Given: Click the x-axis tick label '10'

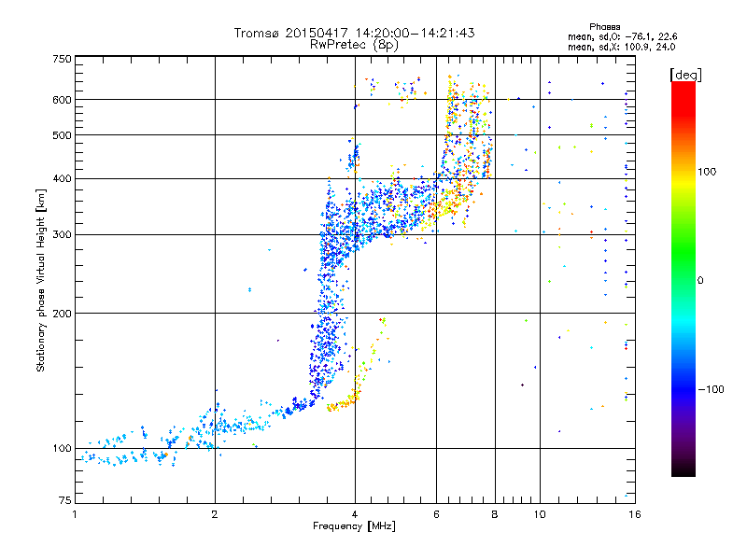Looking at the screenshot, I should pyautogui.click(x=540, y=514).
